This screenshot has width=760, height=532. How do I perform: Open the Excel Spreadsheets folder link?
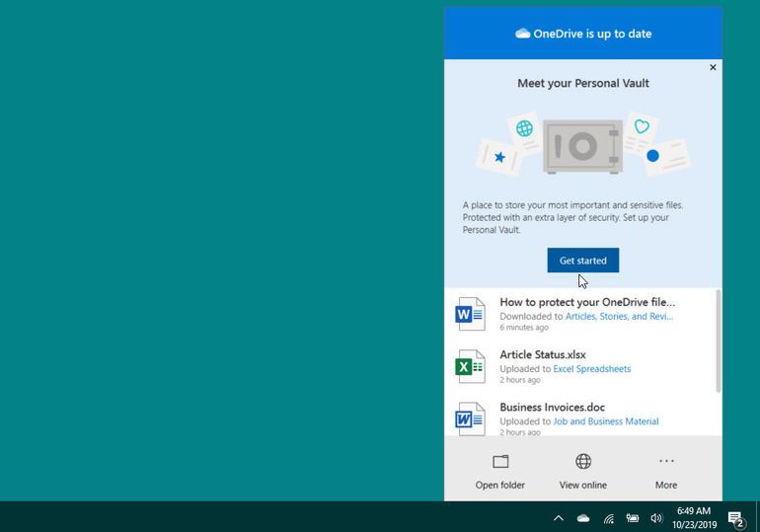tap(592, 369)
